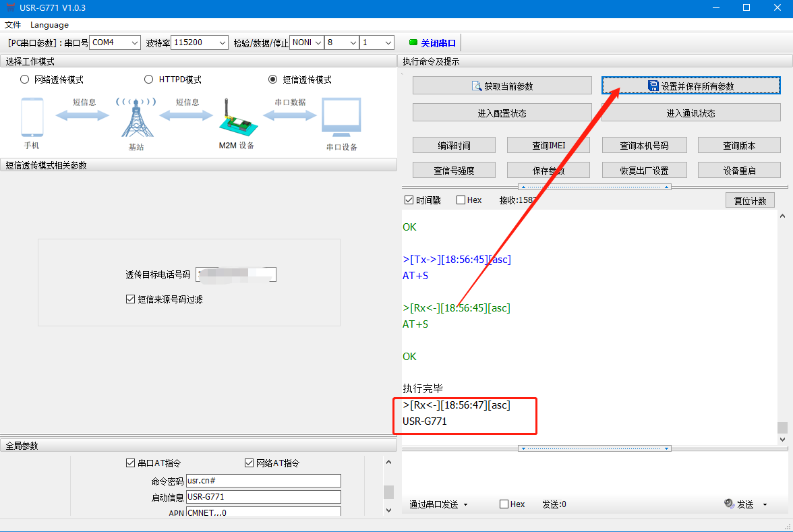The image size is (793, 532).
Task: Click the 设备重启 button
Action: pos(739,171)
